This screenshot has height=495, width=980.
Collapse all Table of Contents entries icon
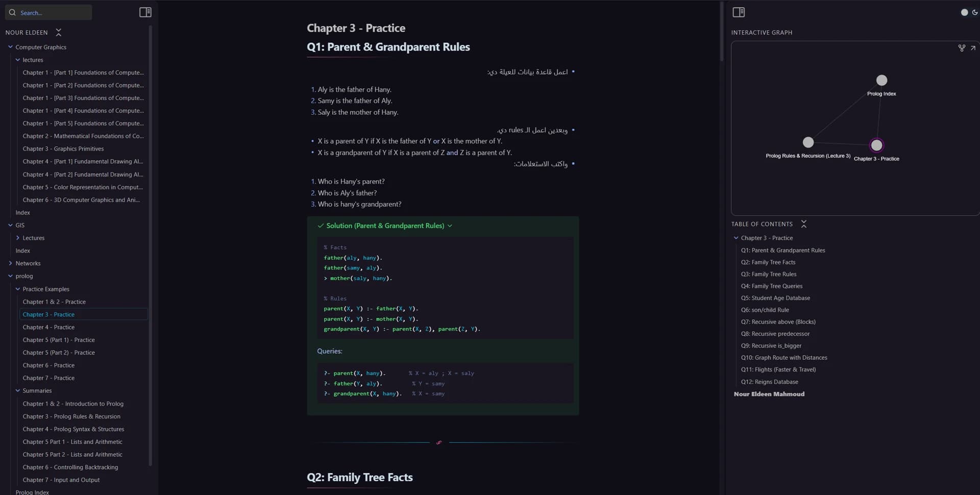(x=804, y=224)
